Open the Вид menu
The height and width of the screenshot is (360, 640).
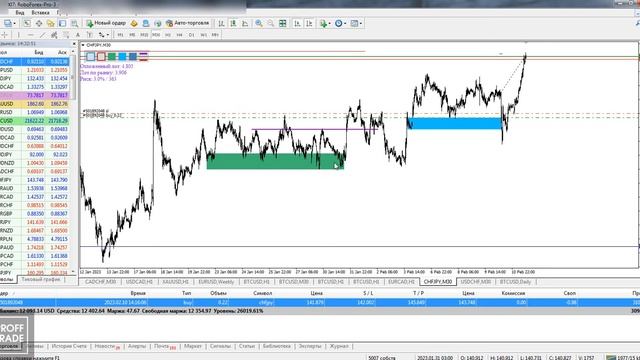pyautogui.click(x=20, y=13)
